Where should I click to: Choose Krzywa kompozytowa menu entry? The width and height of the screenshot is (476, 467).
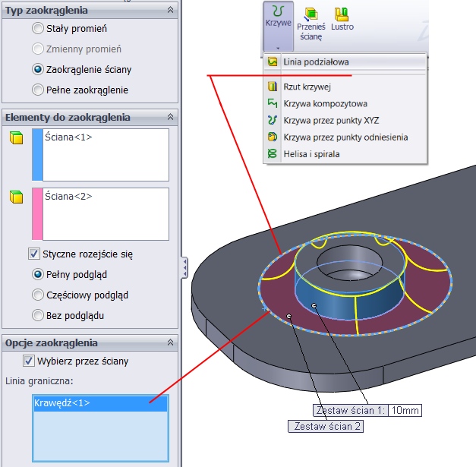click(345, 103)
